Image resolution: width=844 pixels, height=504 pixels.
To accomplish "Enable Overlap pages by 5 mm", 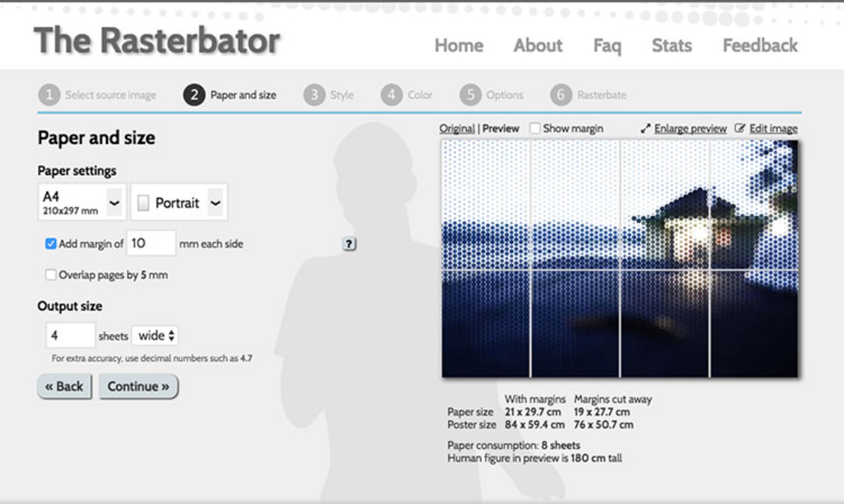I will pos(51,275).
